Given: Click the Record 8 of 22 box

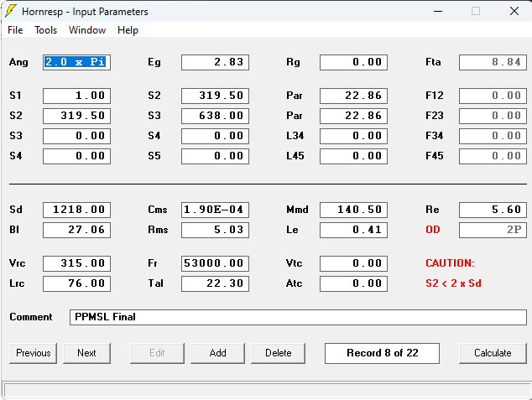Looking at the screenshot, I should click(382, 353).
